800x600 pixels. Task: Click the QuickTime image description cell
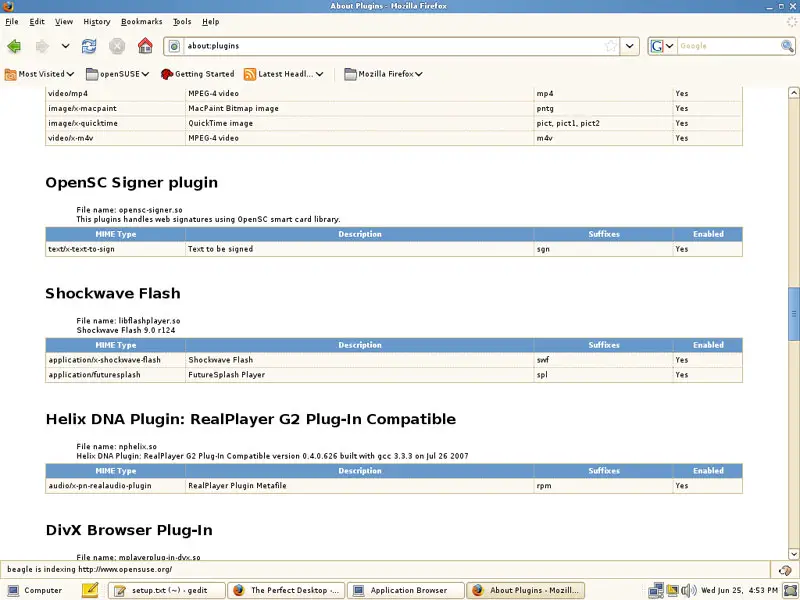pos(360,123)
